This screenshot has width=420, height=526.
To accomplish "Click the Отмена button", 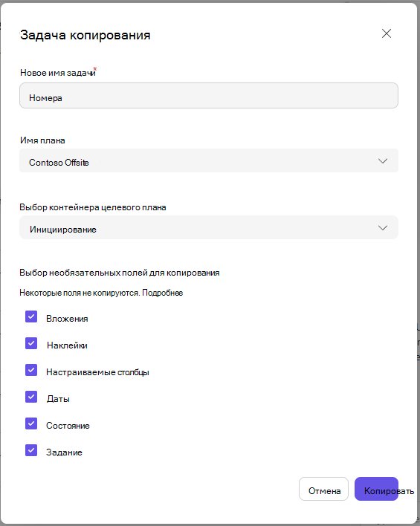I will 323,489.
